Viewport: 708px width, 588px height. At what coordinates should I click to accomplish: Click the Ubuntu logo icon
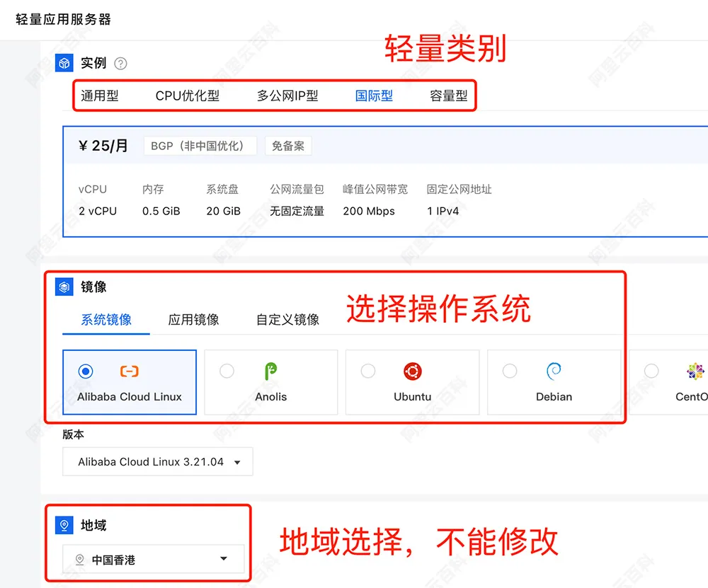[x=413, y=371]
